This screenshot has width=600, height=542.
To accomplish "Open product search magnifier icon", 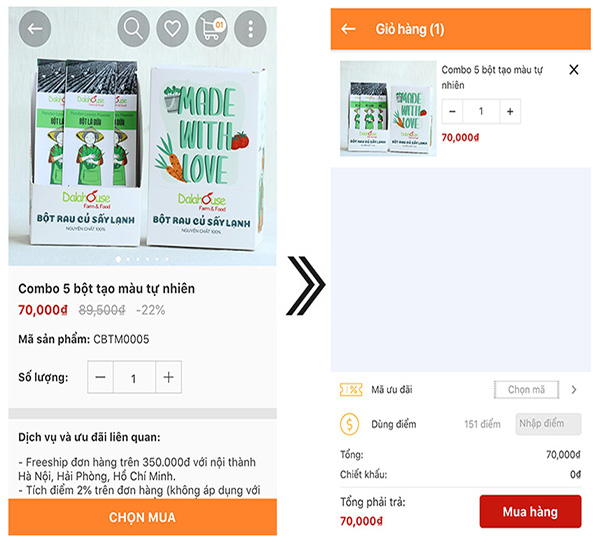I will tap(132, 29).
